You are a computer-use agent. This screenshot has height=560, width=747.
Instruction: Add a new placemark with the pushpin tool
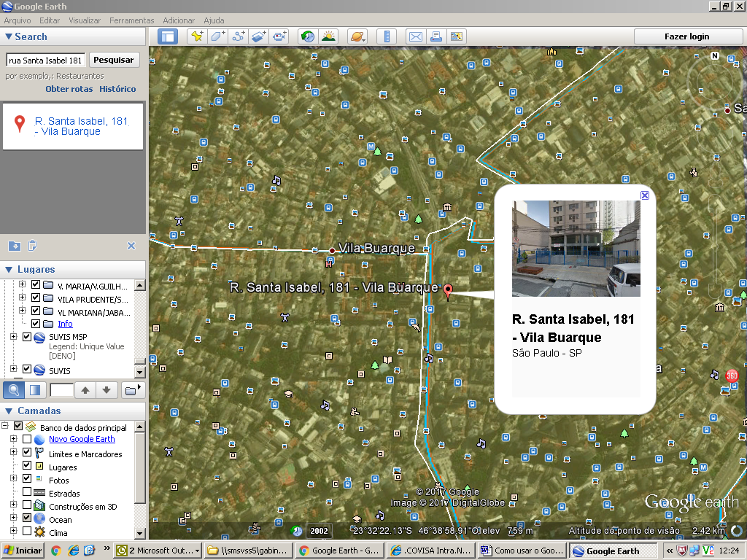click(x=196, y=36)
